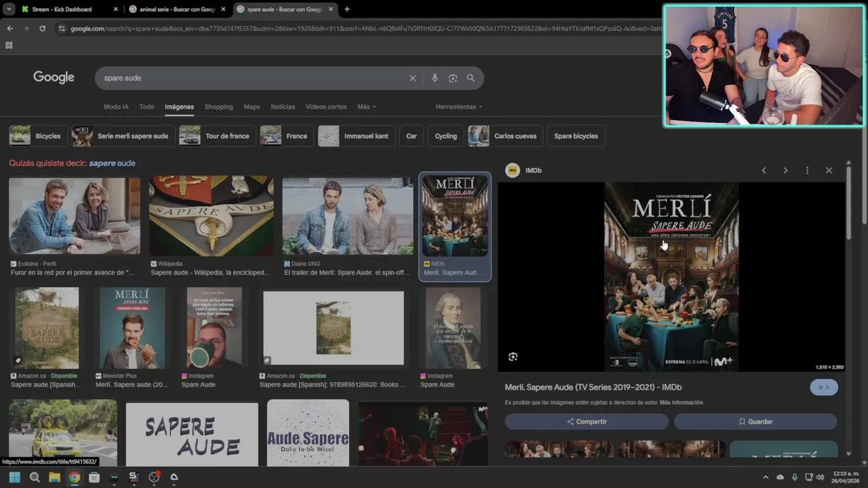Image resolution: width=868 pixels, height=488 pixels.
Task: Close the image preview panel
Action: click(829, 170)
